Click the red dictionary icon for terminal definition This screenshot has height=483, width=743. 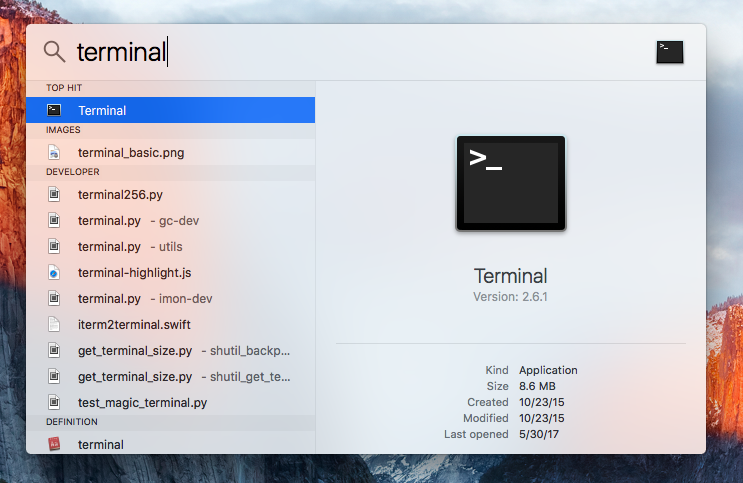pos(54,444)
